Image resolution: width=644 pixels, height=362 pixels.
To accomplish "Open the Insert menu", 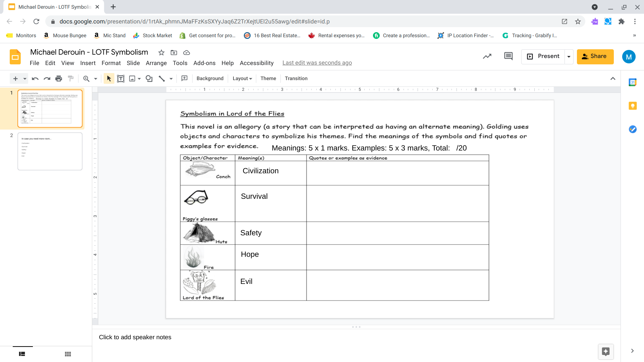I will 88,63.
